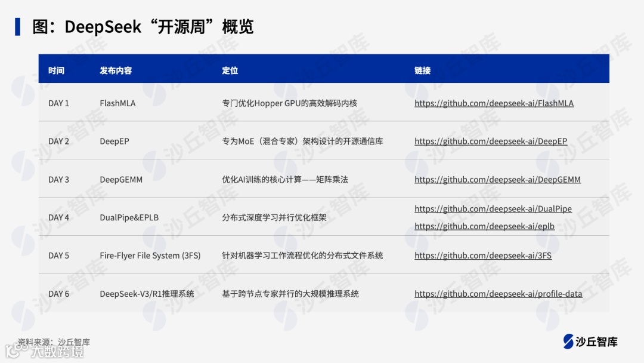Open the 3FS GitHub link

tap(483, 256)
